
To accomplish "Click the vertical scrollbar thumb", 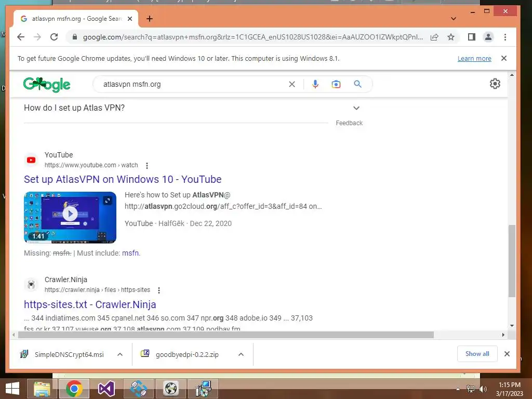I will pyautogui.click(x=512, y=261).
